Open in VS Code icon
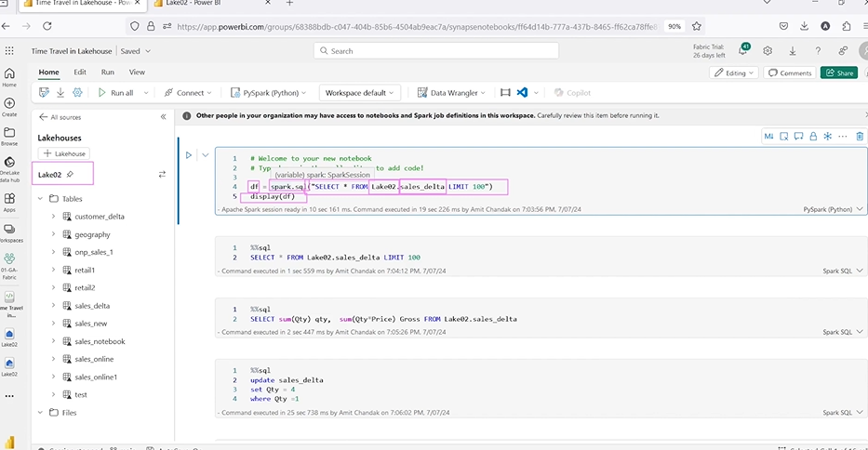The height and width of the screenshot is (450, 868). coord(522,92)
